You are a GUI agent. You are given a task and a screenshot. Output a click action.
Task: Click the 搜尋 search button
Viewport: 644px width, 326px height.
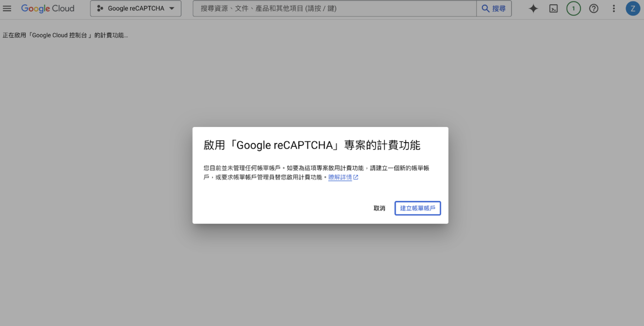494,8
